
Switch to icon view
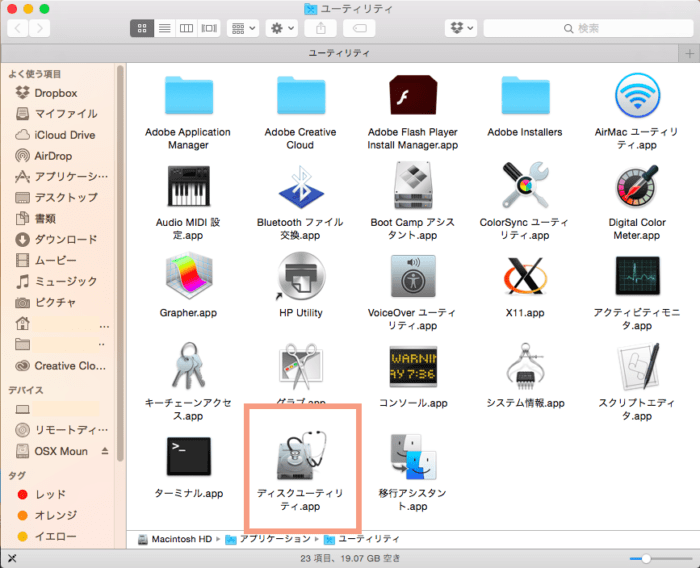tap(142, 29)
